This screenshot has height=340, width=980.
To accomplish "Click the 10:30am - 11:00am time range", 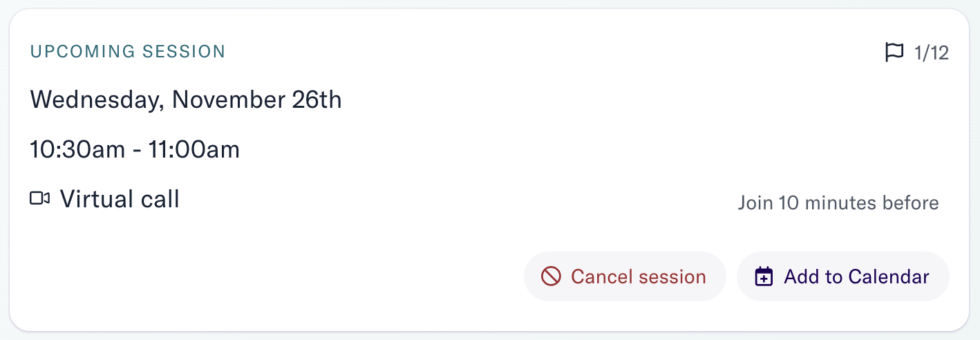I will point(135,150).
